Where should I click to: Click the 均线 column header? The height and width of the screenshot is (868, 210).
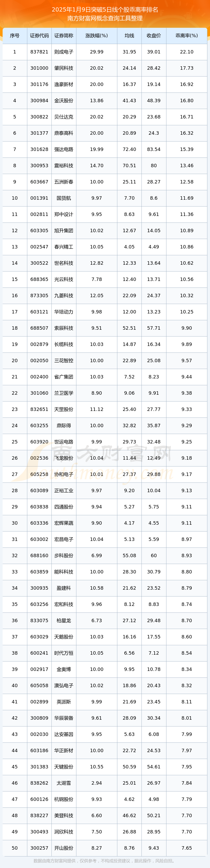click(x=129, y=36)
